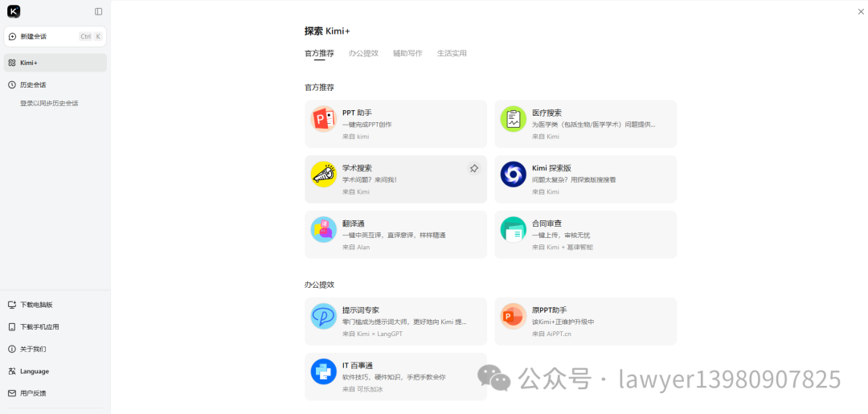The height and width of the screenshot is (414, 868).
Task: Click the clock icon beside 历史会话
Action: tap(12, 84)
